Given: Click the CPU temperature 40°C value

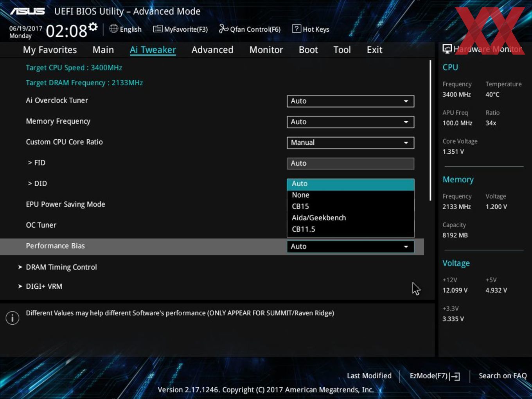Looking at the screenshot, I should pos(492,94).
